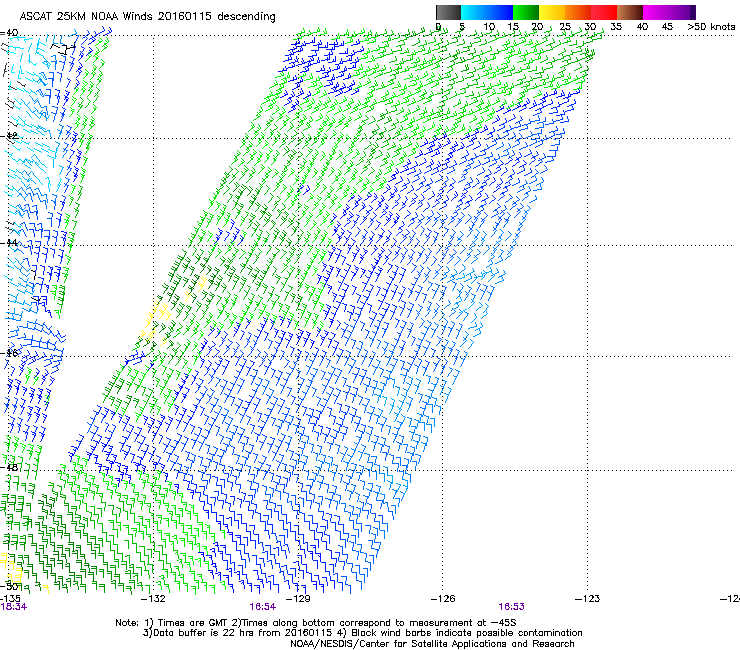The image size is (740, 650).
Task: Click the purple '16:53' time label
Action: pos(512,607)
